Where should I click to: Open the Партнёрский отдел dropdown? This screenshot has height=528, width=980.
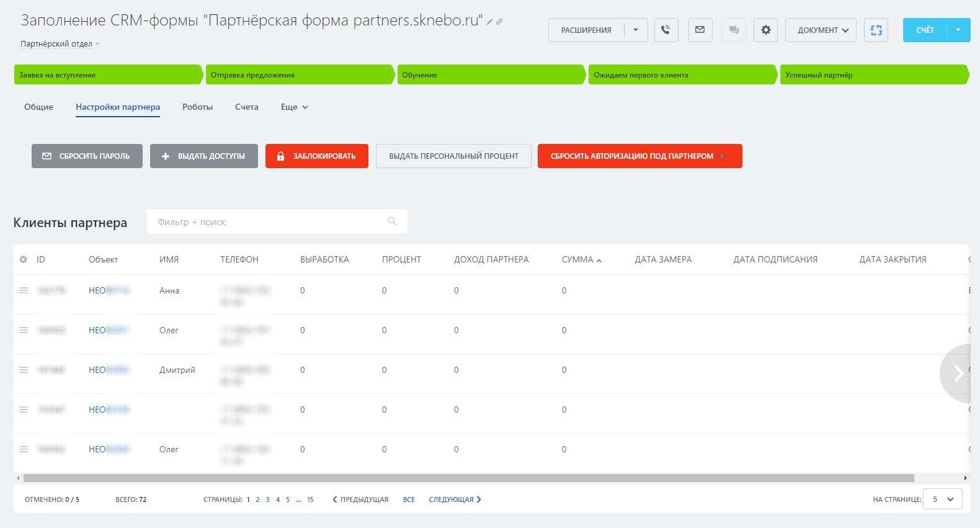[x=60, y=44]
